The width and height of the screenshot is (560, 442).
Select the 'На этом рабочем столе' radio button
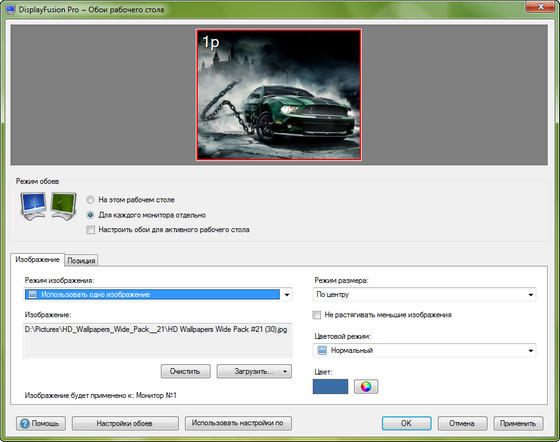coord(90,200)
